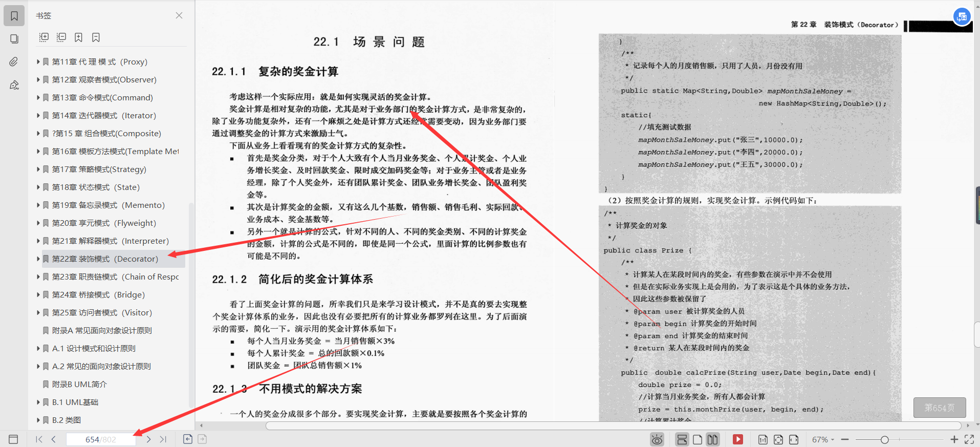Open bookmark 第23章 职责链模式
The image size is (980, 447).
pyautogui.click(x=115, y=276)
